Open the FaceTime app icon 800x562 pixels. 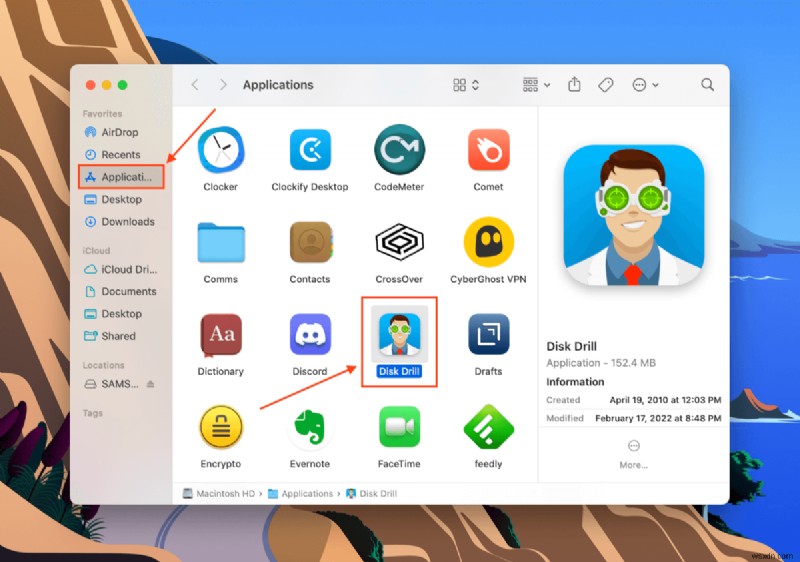pyautogui.click(x=399, y=427)
